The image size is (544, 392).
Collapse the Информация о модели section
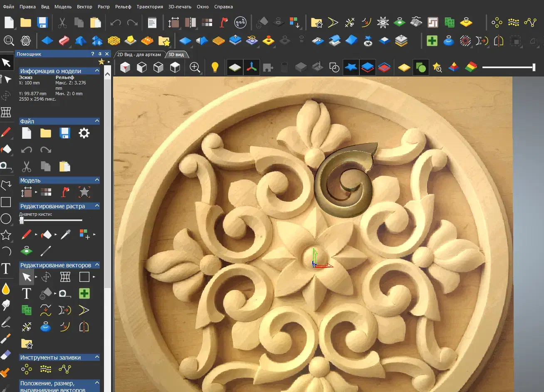97,71
